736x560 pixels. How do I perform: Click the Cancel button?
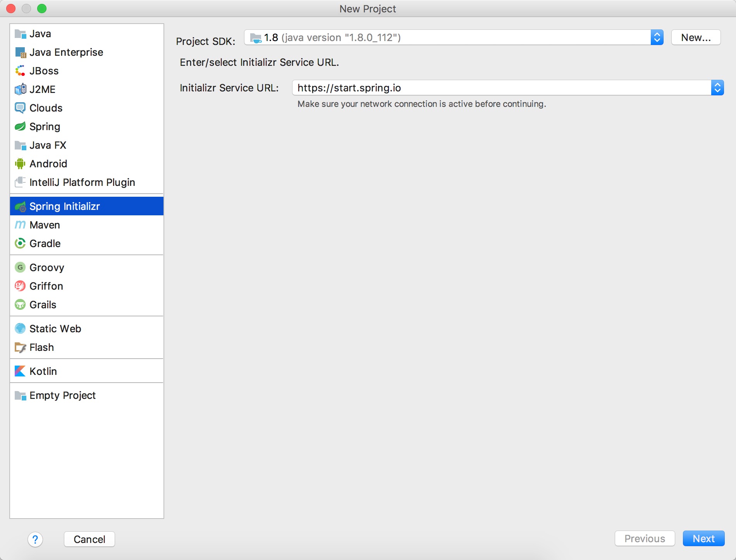[89, 539]
